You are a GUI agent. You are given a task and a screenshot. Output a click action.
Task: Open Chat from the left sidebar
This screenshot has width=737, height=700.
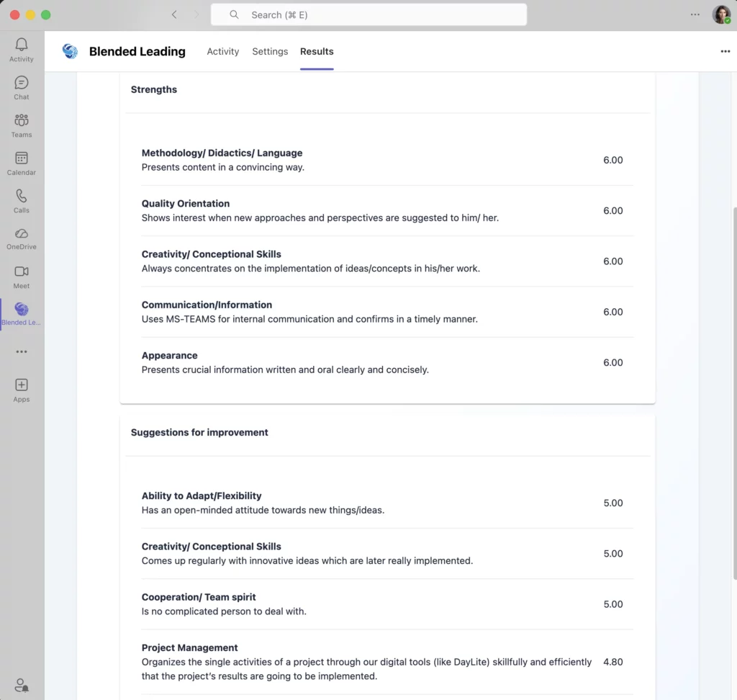(22, 84)
